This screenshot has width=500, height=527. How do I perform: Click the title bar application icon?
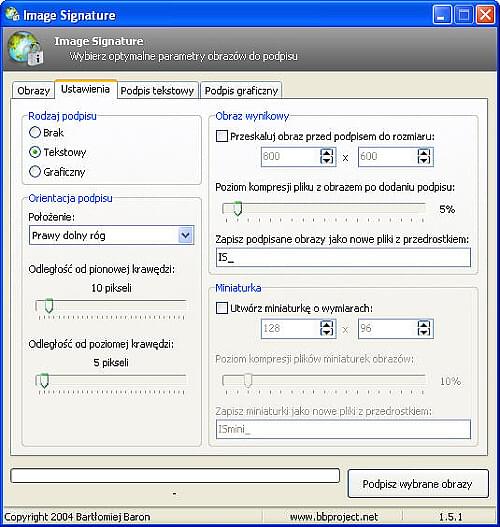pos(12,14)
